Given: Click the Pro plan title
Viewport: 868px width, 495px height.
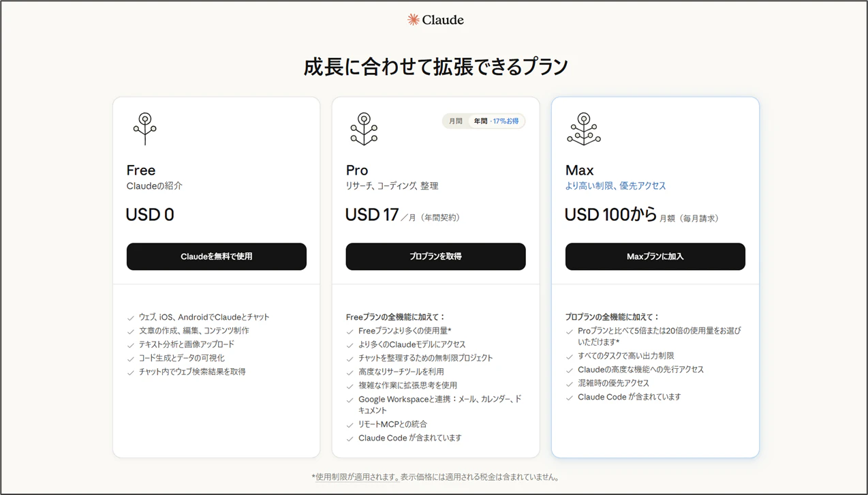Looking at the screenshot, I should pyautogui.click(x=357, y=170).
